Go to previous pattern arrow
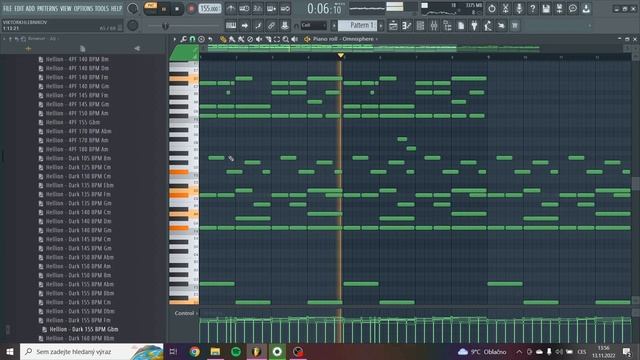 [334, 26]
